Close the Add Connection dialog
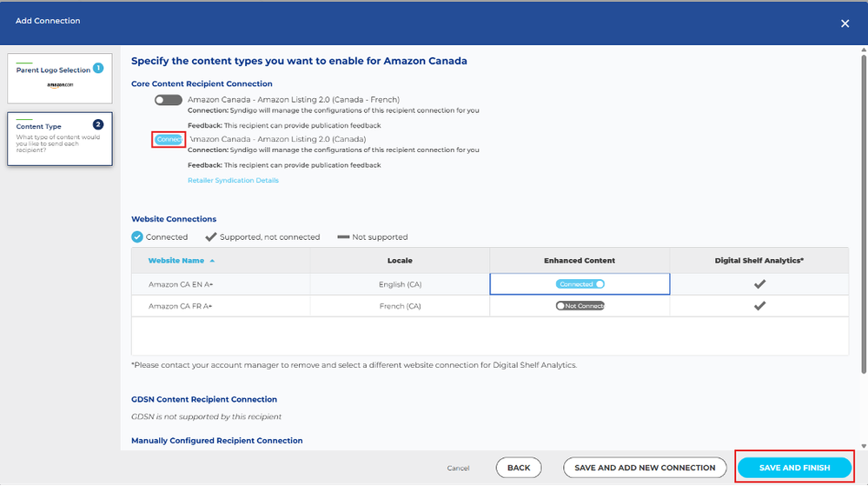The width and height of the screenshot is (868, 486). (845, 23)
